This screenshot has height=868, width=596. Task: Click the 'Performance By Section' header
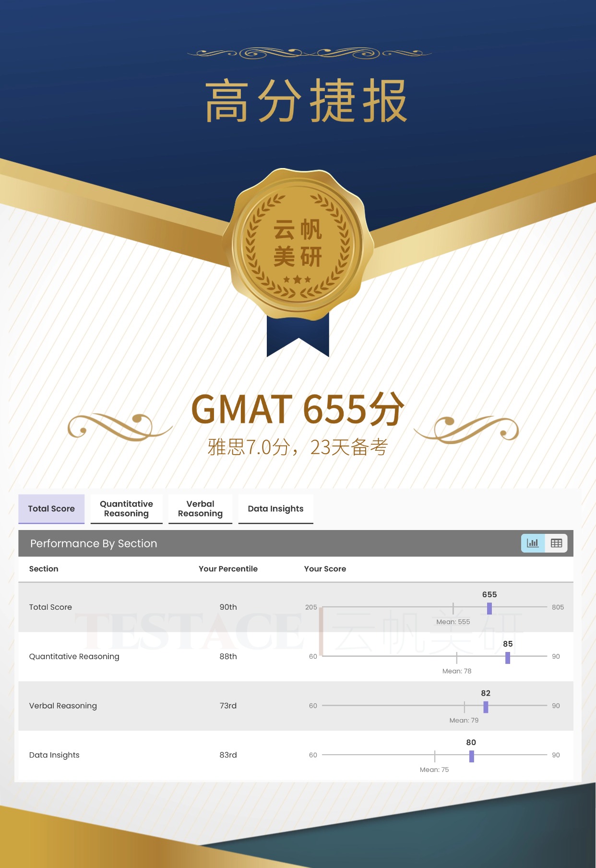(x=94, y=543)
